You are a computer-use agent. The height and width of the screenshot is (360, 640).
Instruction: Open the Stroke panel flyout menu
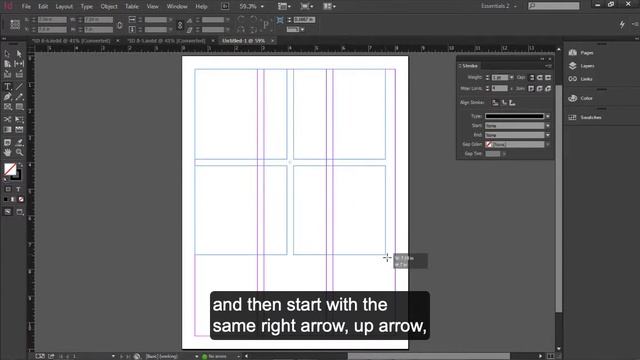tap(548, 66)
